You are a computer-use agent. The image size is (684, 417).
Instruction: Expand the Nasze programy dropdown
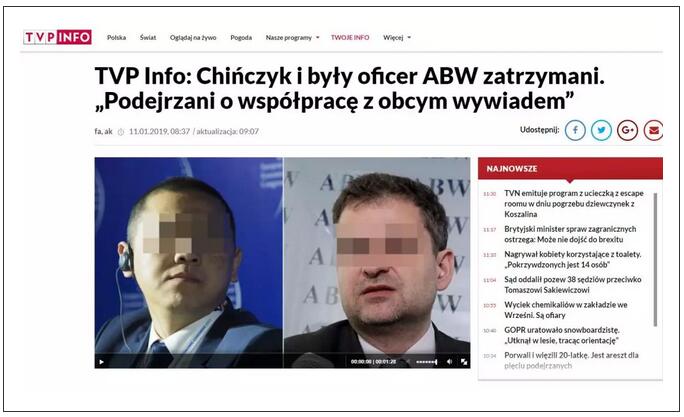click(292, 38)
